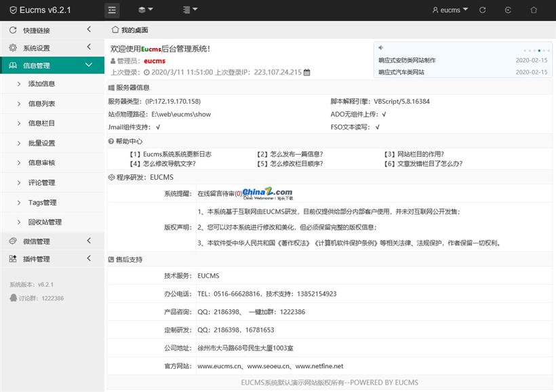This screenshot has height=392, width=556.
Task: Open the list icon dropdown in header
Action: click(190, 10)
